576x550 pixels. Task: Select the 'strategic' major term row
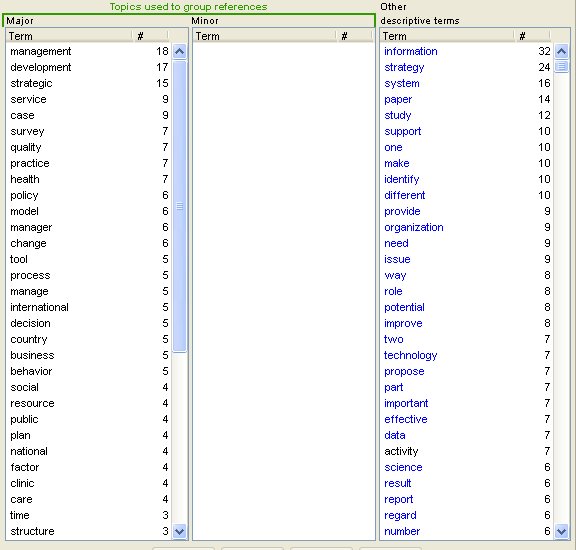point(88,83)
